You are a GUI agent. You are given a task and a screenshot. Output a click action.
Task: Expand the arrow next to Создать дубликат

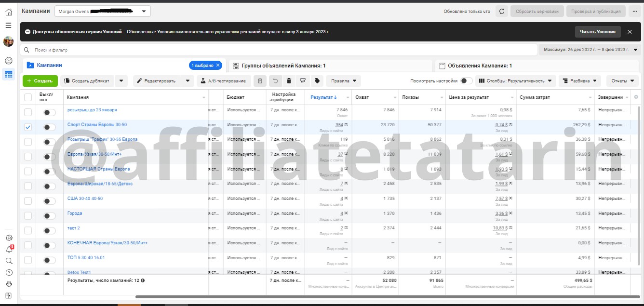(x=121, y=81)
